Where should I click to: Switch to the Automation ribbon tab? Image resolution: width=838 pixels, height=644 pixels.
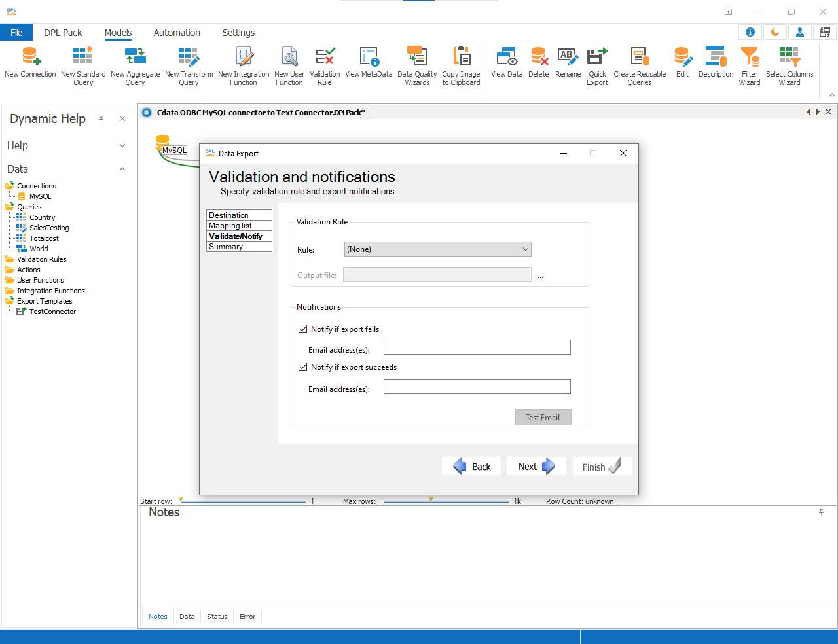tap(177, 33)
